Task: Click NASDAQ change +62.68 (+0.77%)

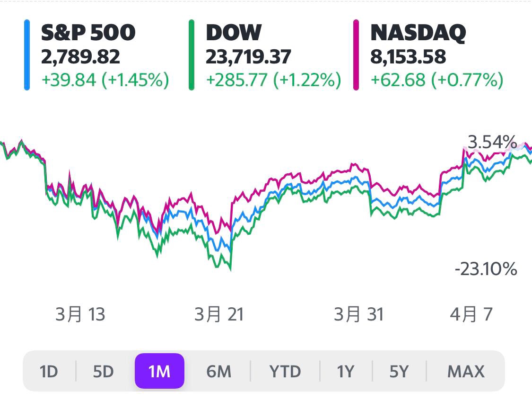Action: (x=437, y=80)
